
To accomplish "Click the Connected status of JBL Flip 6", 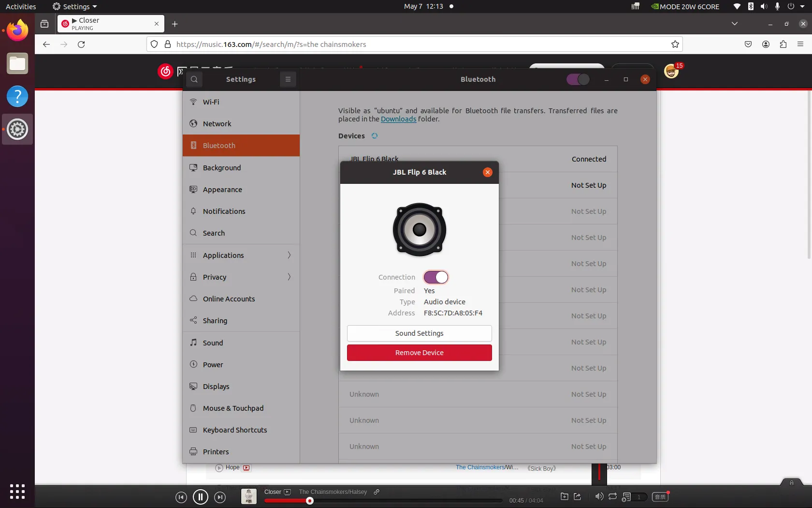I will (x=589, y=159).
